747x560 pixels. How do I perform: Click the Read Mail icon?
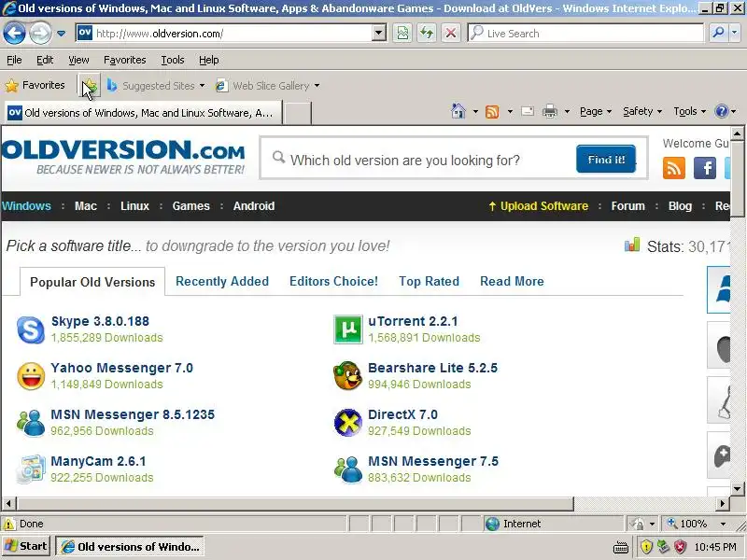(528, 111)
